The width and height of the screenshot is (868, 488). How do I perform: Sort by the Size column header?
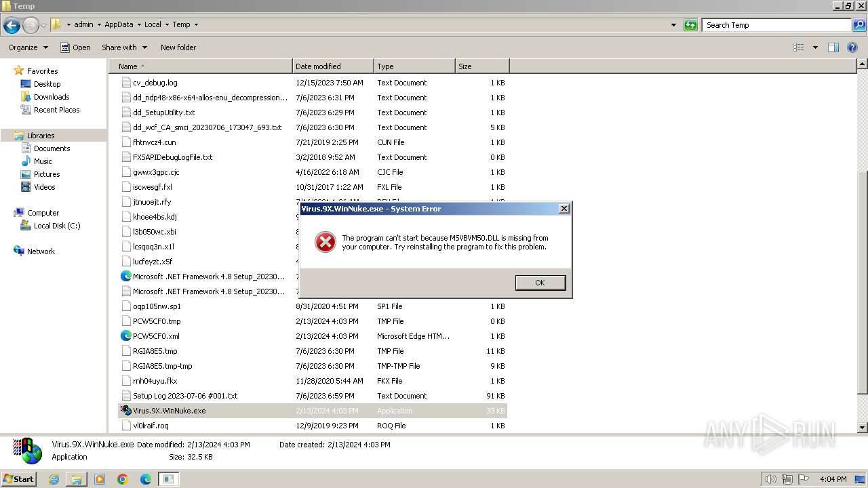pos(482,66)
